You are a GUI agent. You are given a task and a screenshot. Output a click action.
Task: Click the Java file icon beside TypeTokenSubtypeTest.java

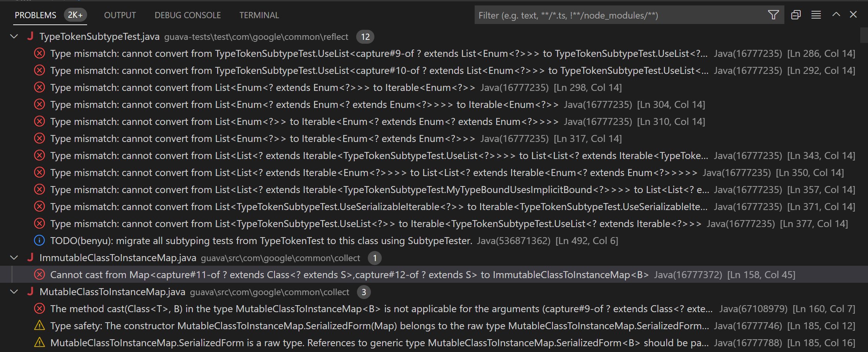[31, 36]
